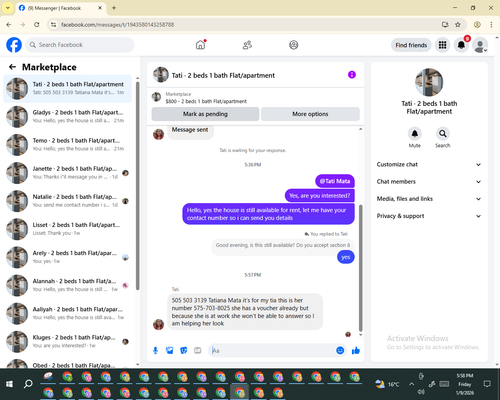Image resolution: width=500 pixels, height=400 pixels.
Task: Expand Media, files and links section
Action: [429, 199]
